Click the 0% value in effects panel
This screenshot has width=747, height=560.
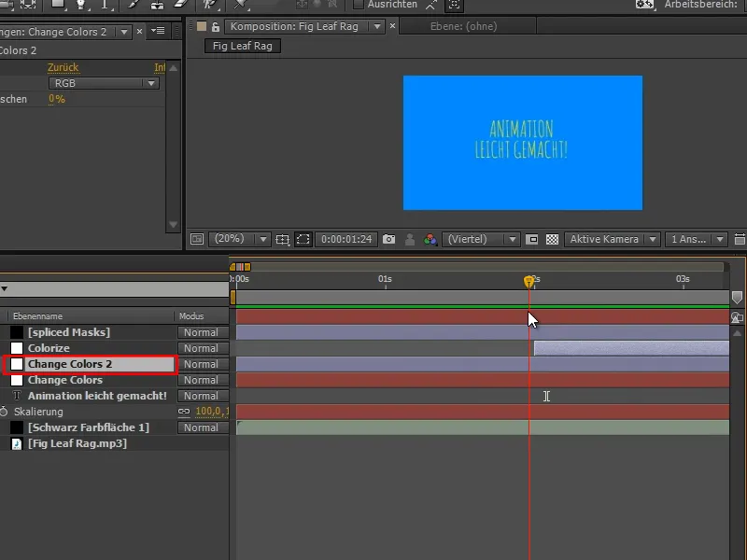pos(57,99)
